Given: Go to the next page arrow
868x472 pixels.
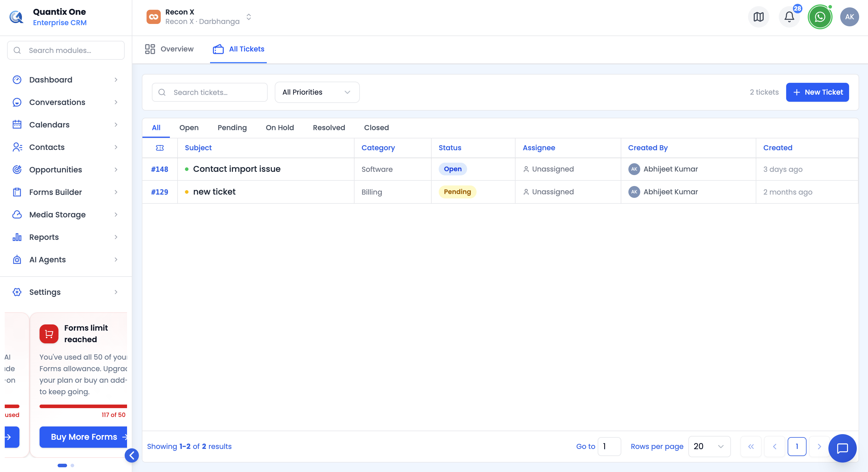Looking at the screenshot, I should (x=819, y=446).
